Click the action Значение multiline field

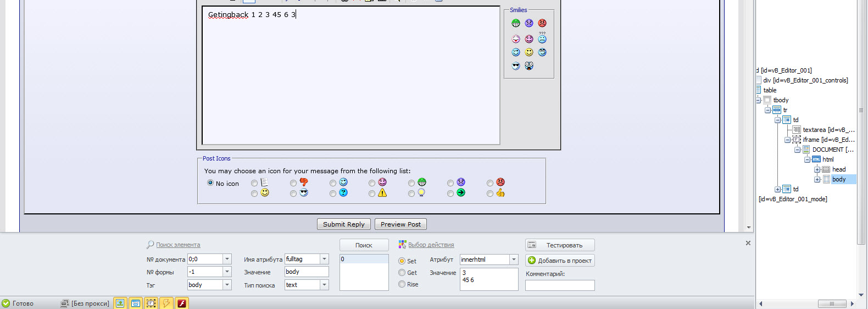coord(489,279)
